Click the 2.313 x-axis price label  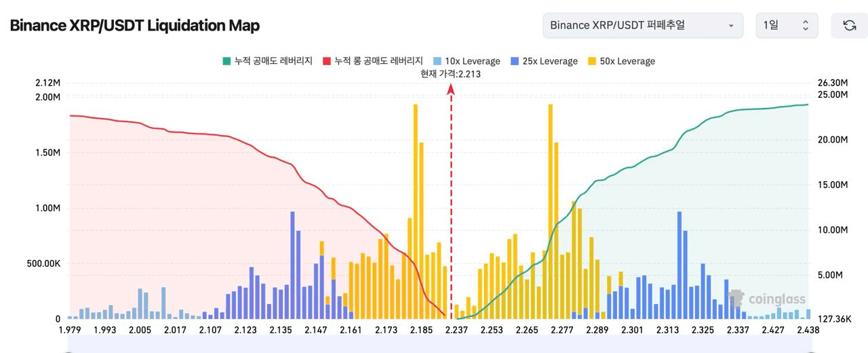(x=667, y=330)
